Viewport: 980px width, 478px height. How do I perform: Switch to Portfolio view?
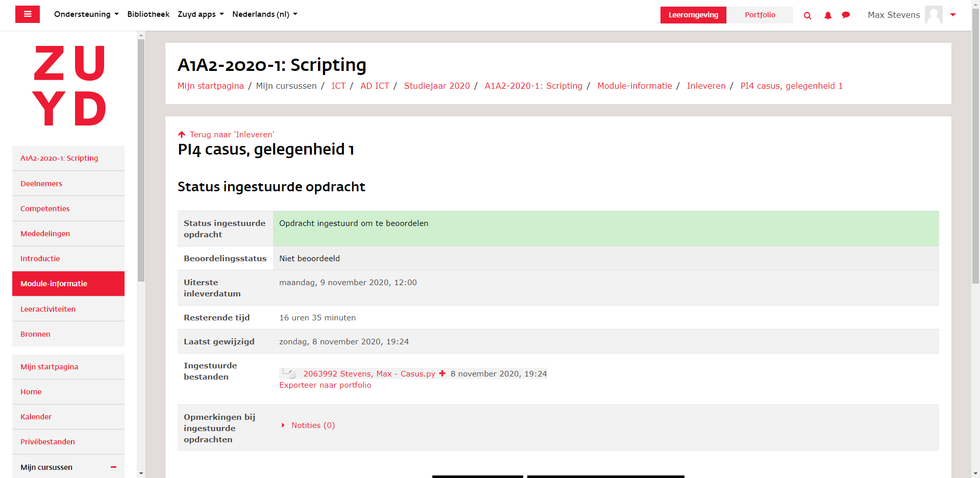tap(759, 15)
